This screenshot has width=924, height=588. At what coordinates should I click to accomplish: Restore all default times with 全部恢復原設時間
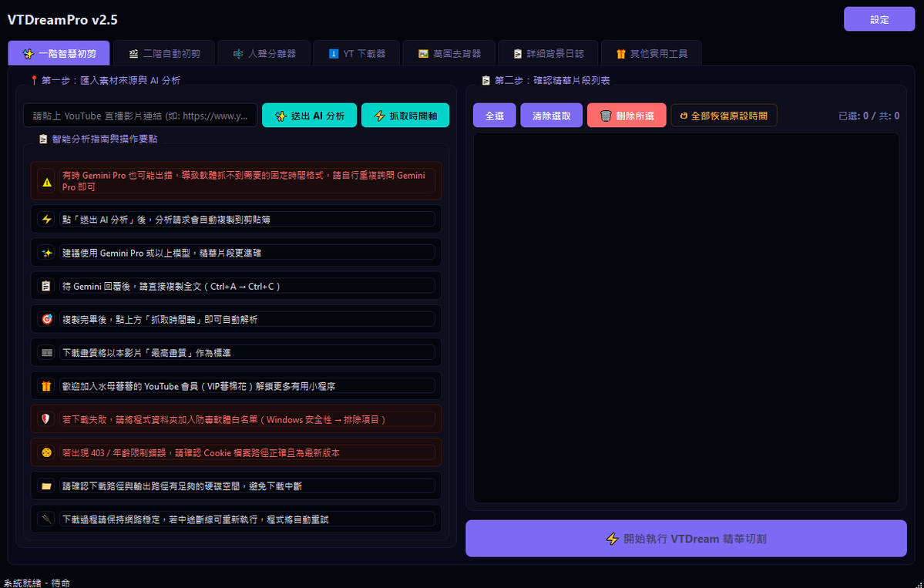(x=724, y=116)
